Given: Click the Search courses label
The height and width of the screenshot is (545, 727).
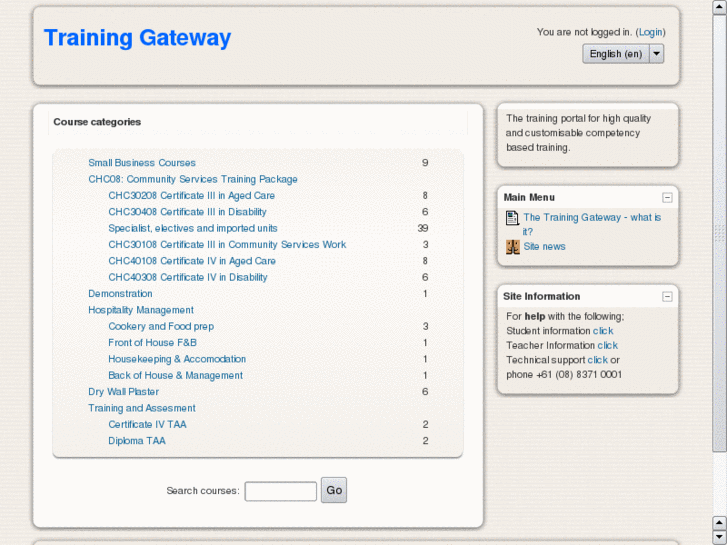Looking at the screenshot, I should coord(203,491).
